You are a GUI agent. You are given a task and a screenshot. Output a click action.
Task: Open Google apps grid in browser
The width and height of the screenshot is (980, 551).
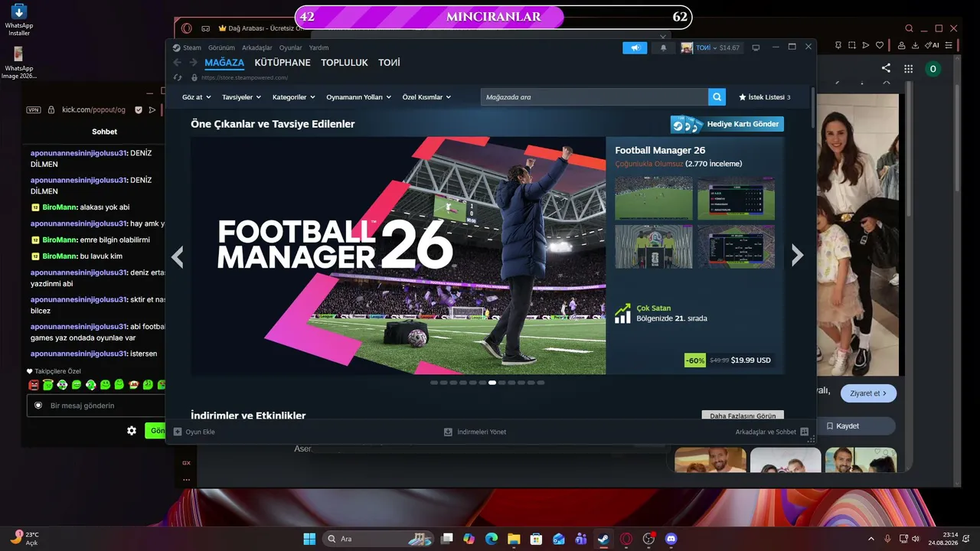(x=908, y=69)
